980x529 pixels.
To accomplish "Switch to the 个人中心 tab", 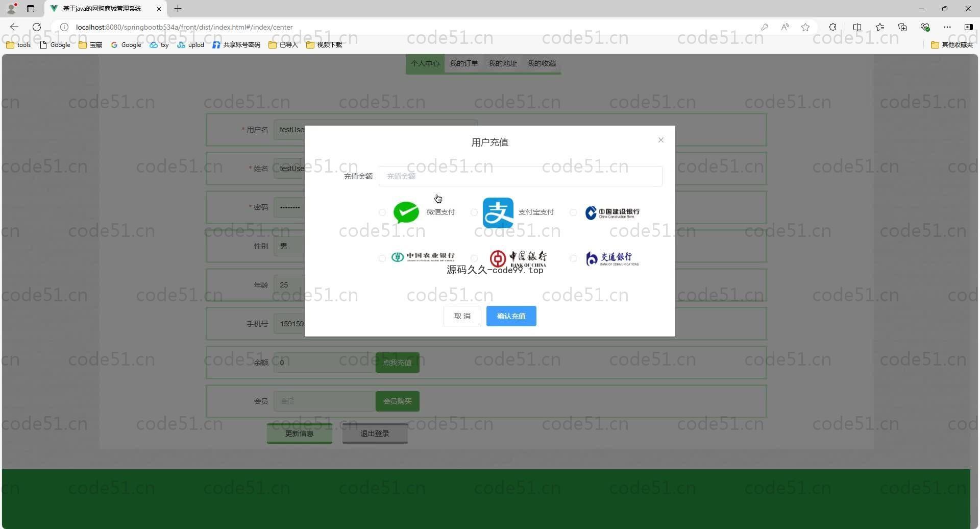I will click(x=425, y=63).
